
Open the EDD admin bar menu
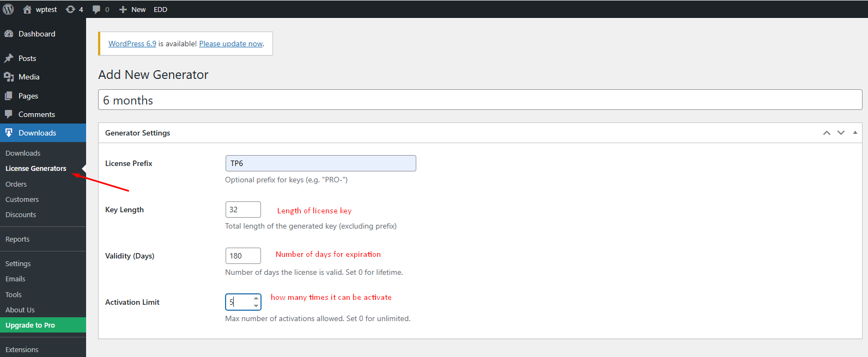pos(160,9)
